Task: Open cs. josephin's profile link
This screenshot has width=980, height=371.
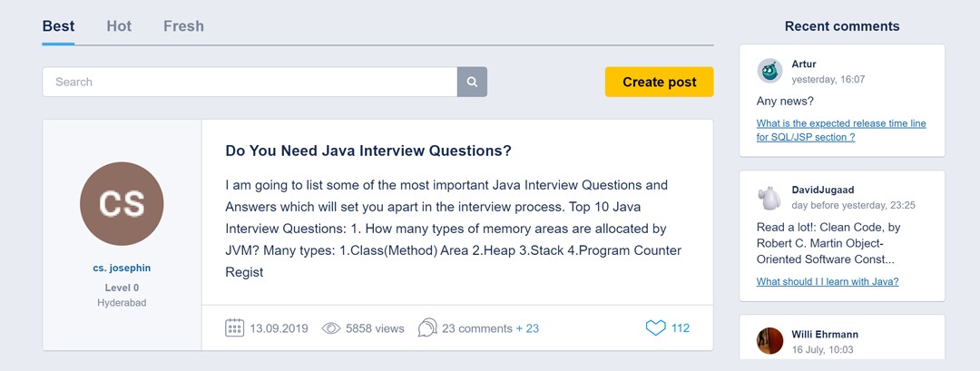Action: (122, 268)
